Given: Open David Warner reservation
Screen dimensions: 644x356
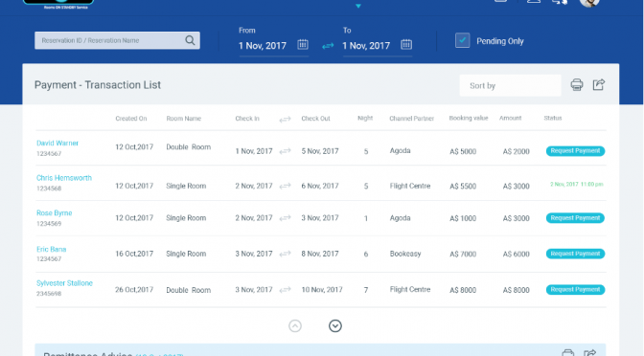Looking at the screenshot, I should [57, 144].
